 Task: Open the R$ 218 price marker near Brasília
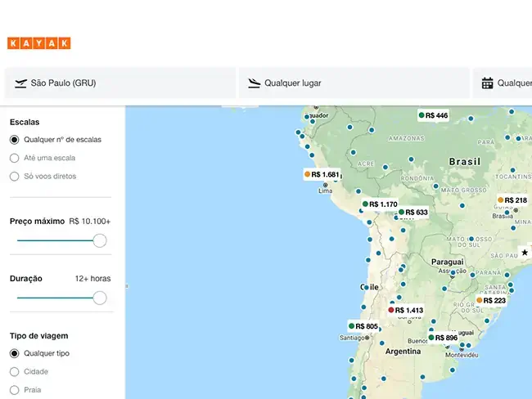click(x=512, y=200)
